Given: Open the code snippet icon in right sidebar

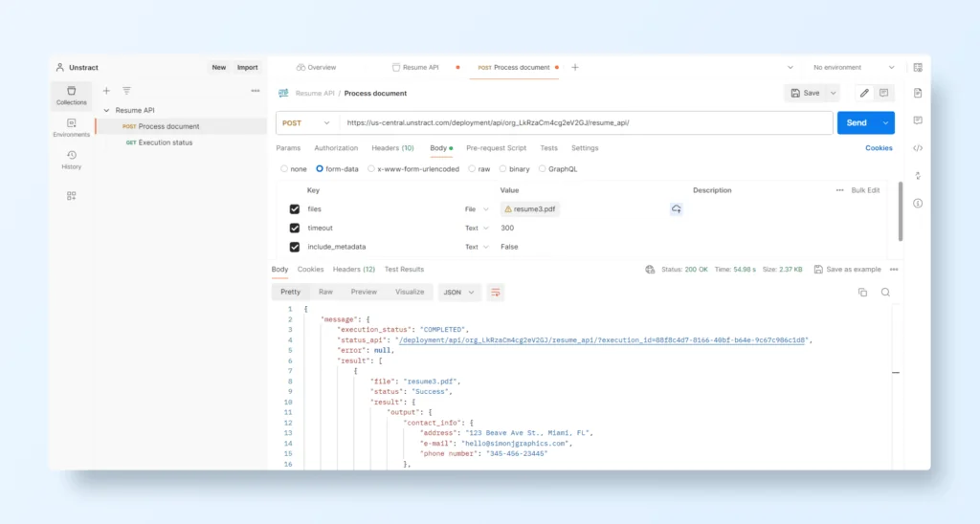Looking at the screenshot, I should 918,148.
